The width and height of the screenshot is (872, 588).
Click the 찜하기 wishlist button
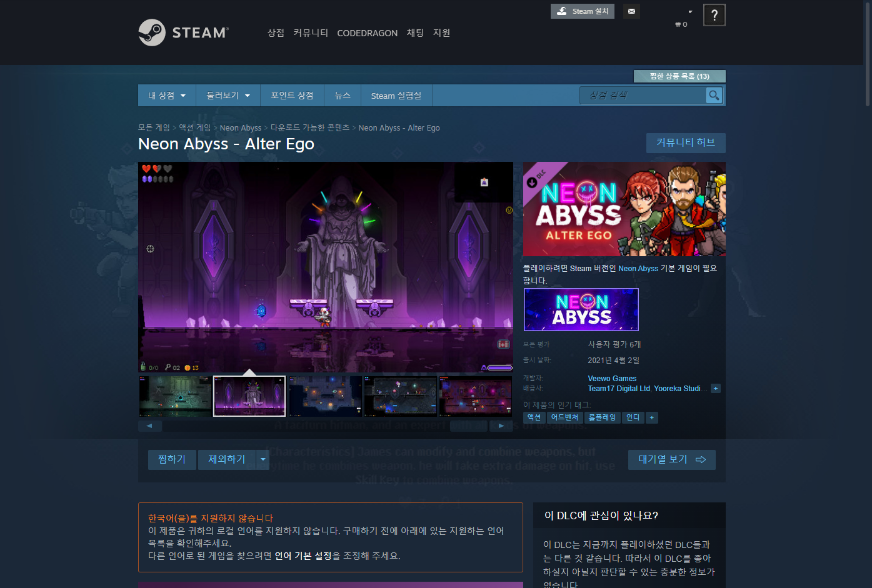(172, 459)
